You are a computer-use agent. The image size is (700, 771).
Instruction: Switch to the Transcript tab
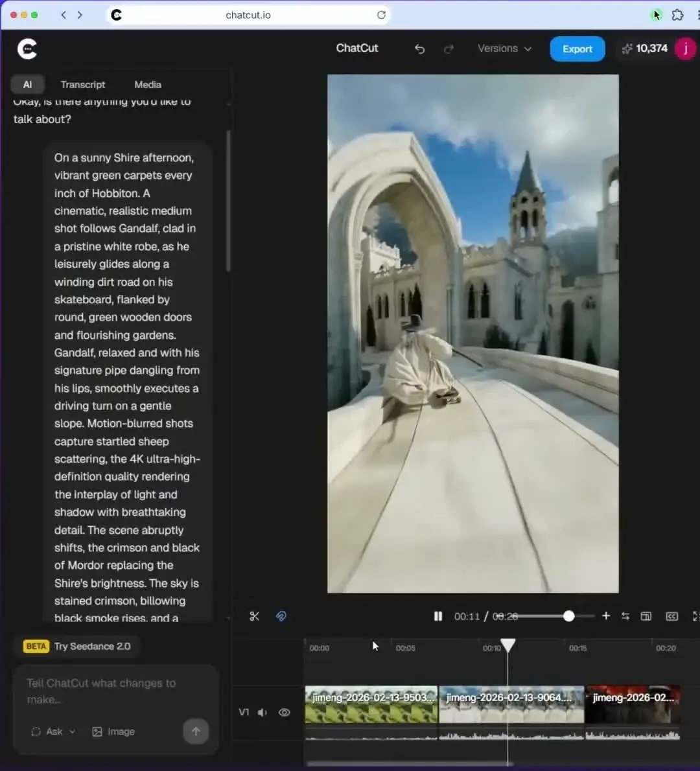pos(83,85)
